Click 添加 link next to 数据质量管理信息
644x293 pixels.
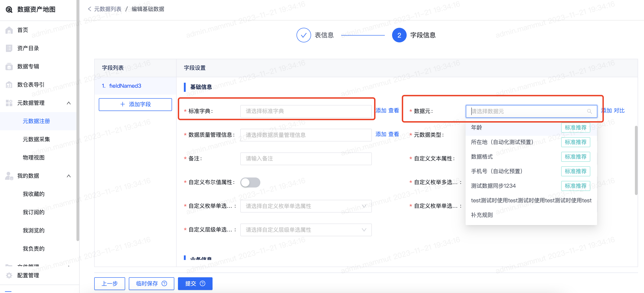[x=381, y=134]
